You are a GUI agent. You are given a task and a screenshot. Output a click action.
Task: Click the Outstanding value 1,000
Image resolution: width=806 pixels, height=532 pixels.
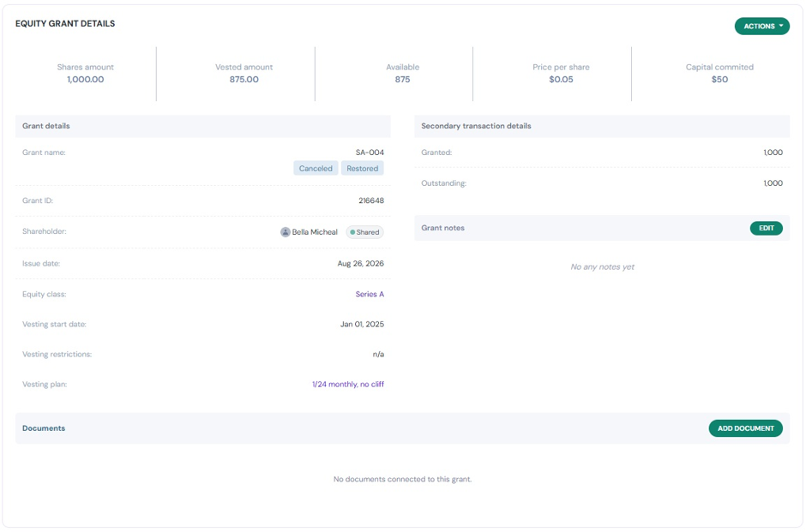(773, 183)
